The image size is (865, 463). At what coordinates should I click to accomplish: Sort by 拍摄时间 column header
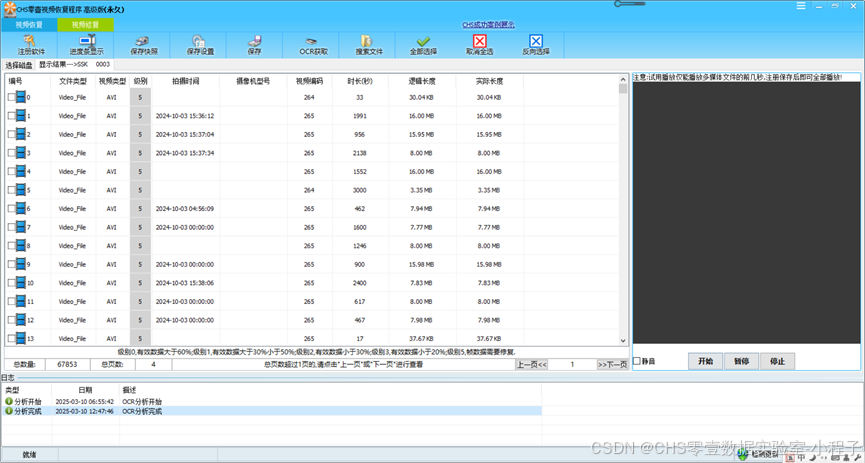tap(185, 81)
